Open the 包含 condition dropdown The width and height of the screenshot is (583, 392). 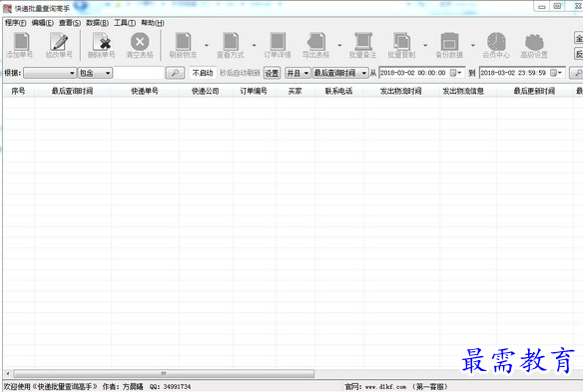[95, 73]
